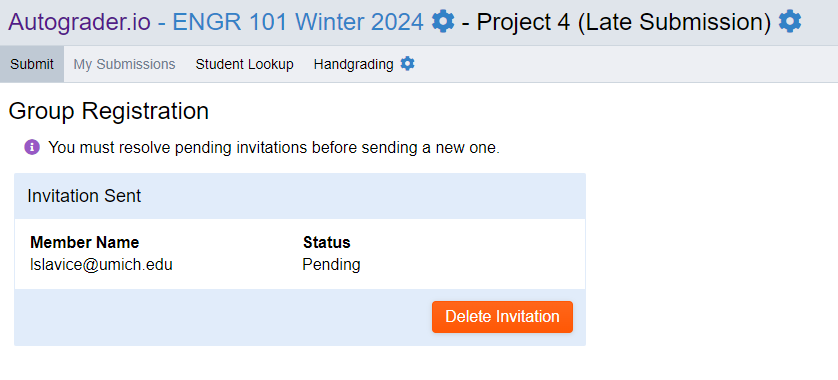This screenshot has width=838, height=380.
Task: Open the Handgrading tab label
Action: point(353,64)
